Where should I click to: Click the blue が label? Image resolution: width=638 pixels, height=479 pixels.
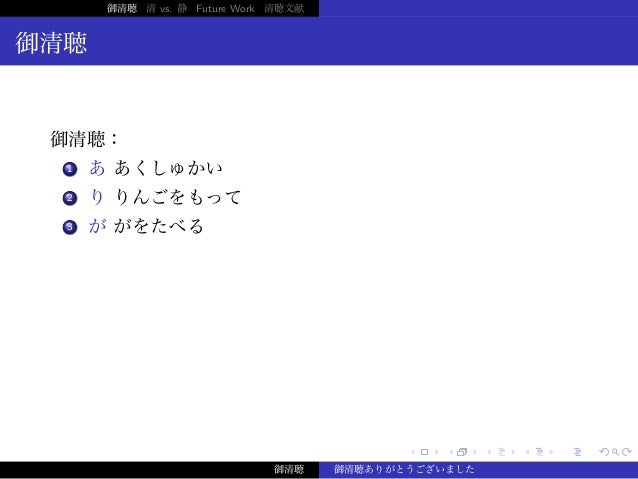[x=98, y=226]
